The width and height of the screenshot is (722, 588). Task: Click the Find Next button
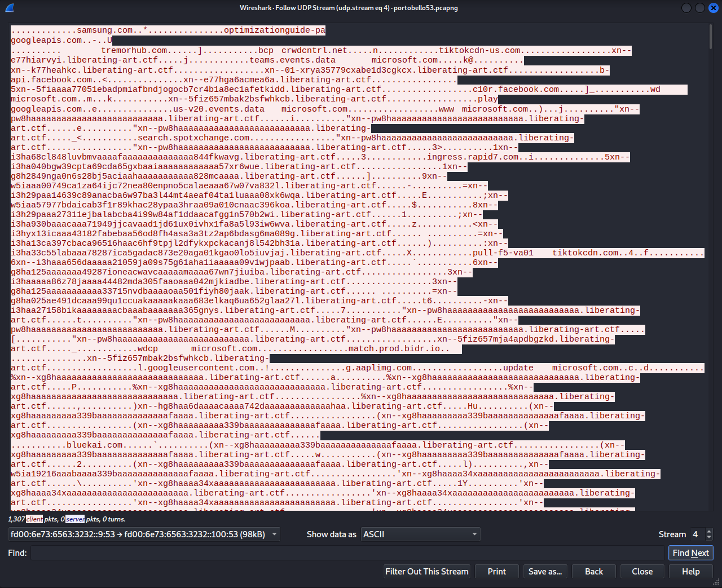point(690,553)
